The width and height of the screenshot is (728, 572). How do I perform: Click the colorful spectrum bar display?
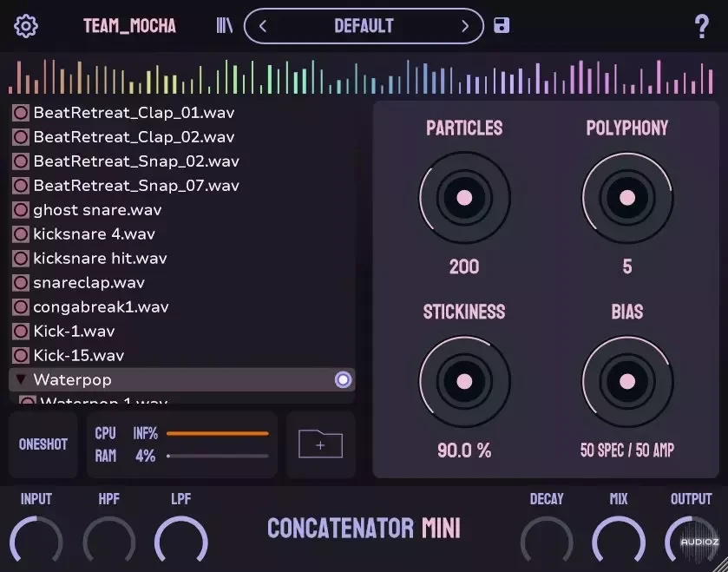[x=361, y=76]
